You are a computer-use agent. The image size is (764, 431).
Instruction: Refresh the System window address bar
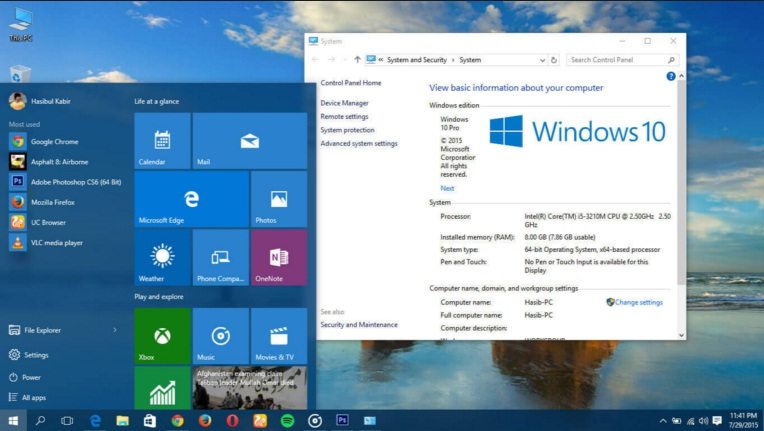coord(554,60)
